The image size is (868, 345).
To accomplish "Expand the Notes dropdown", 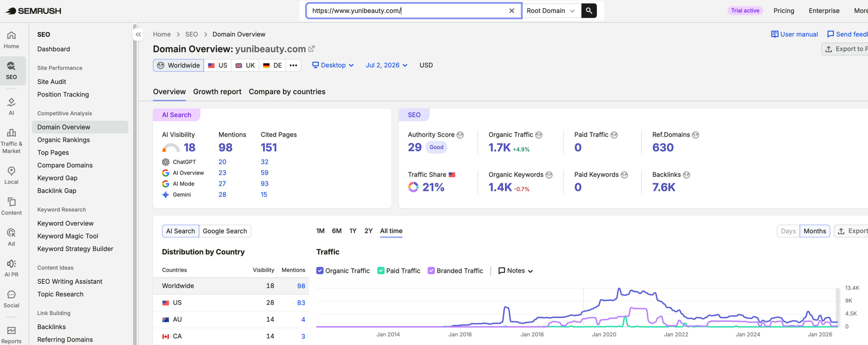I will (515, 271).
